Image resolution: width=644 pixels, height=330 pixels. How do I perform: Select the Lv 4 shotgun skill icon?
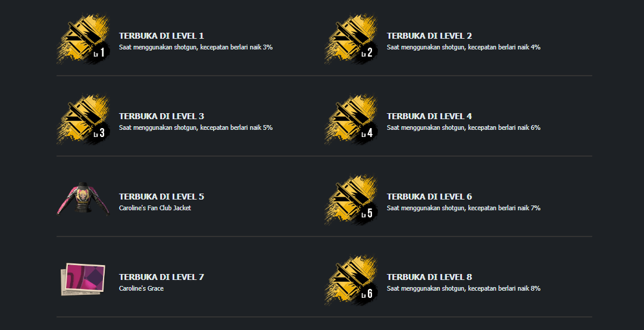click(351, 120)
